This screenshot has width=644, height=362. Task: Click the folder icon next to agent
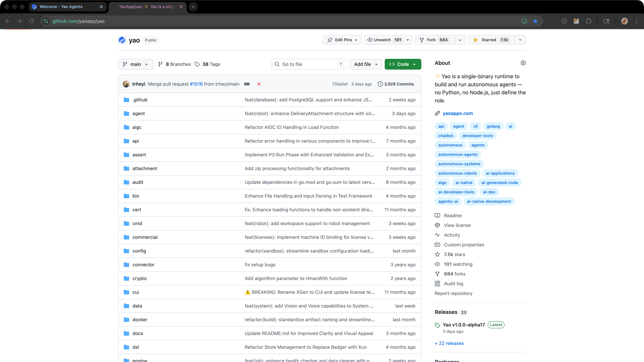point(126,113)
